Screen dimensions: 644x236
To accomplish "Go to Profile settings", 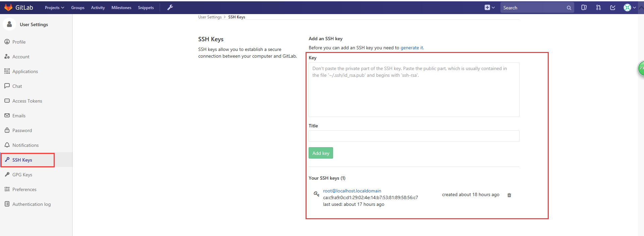I will click(x=19, y=42).
